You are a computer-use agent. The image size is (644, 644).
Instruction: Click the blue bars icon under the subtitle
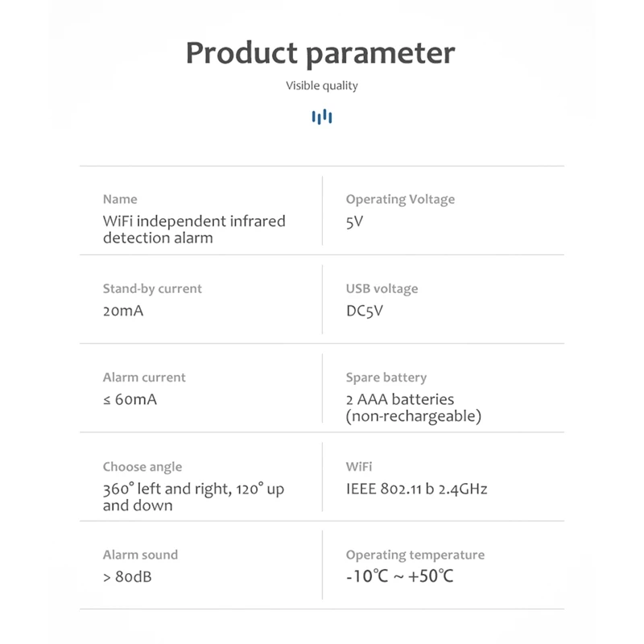pos(322,117)
